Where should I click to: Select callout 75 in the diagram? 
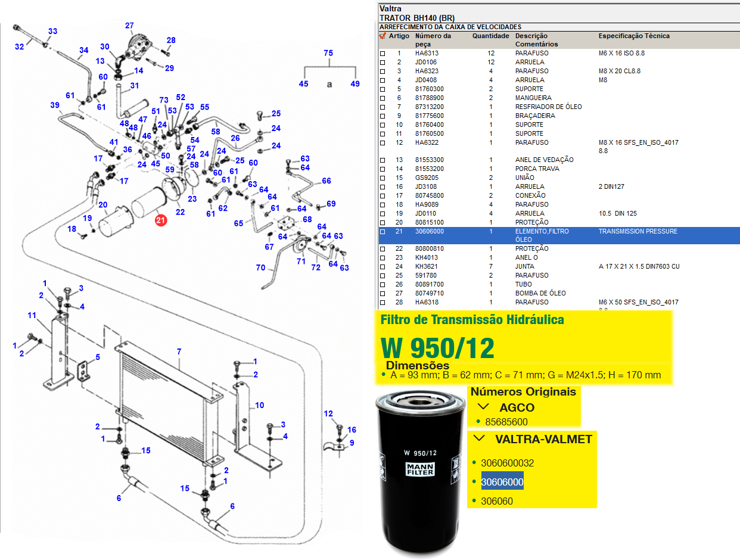pyautogui.click(x=328, y=53)
